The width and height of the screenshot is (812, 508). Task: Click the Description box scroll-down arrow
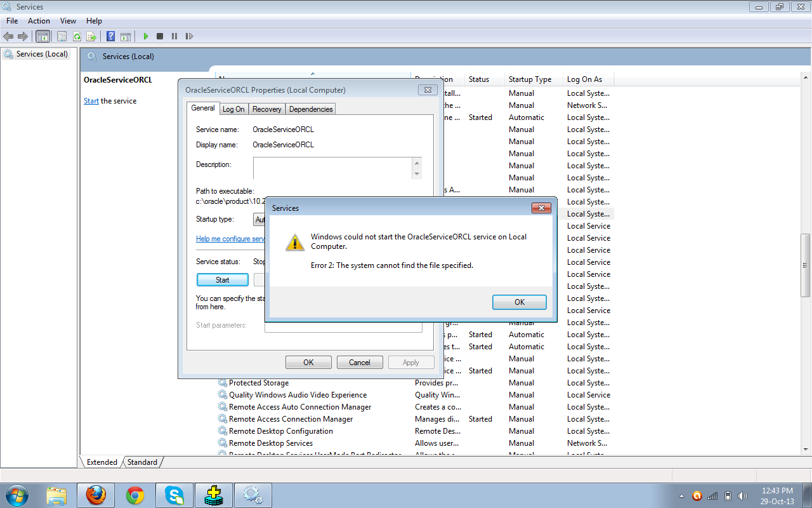point(417,174)
